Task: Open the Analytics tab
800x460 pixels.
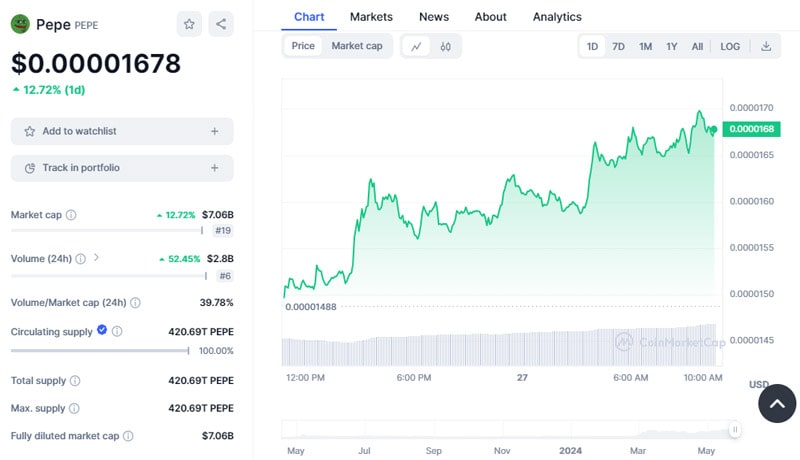Action: click(557, 17)
